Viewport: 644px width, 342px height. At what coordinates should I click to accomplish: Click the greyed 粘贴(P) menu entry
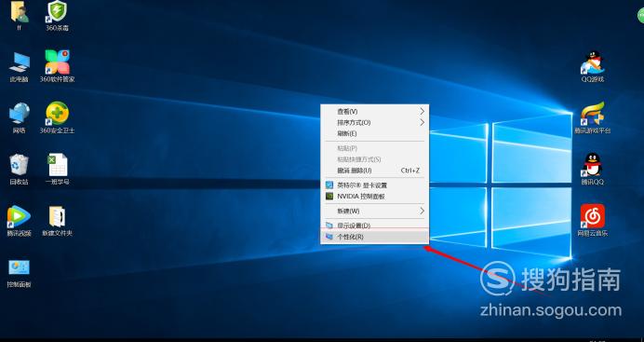pyautogui.click(x=374, y=148)
